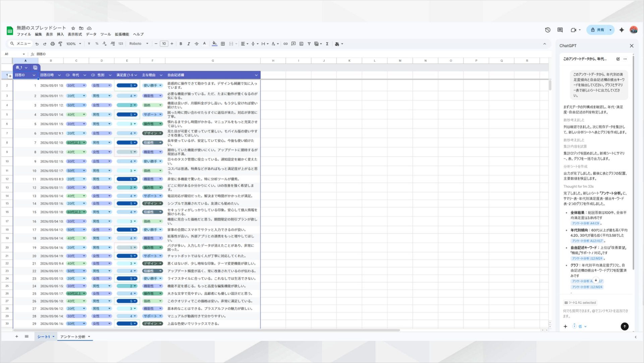Show all sheets list icon
Image resolution: width=644 pixels, height=363 pixels.
coord(26,336)
